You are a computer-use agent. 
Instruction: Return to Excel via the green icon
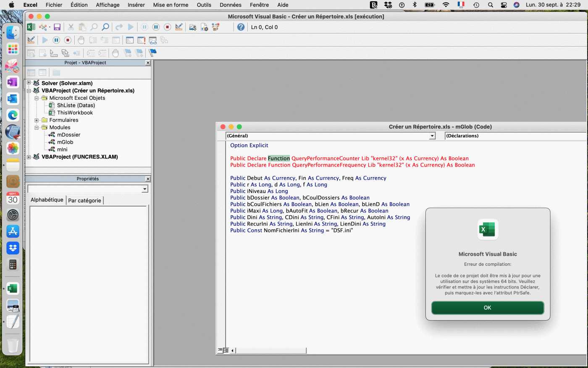pos(31,27)
